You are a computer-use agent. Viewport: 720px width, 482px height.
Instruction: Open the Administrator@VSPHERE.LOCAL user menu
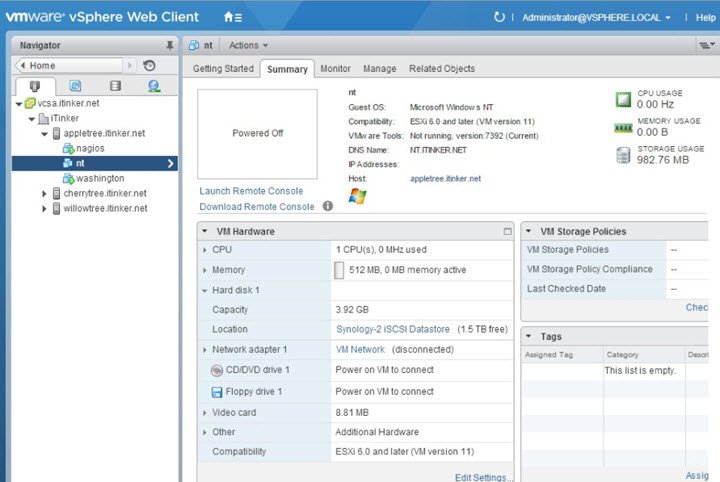point(596,17)
